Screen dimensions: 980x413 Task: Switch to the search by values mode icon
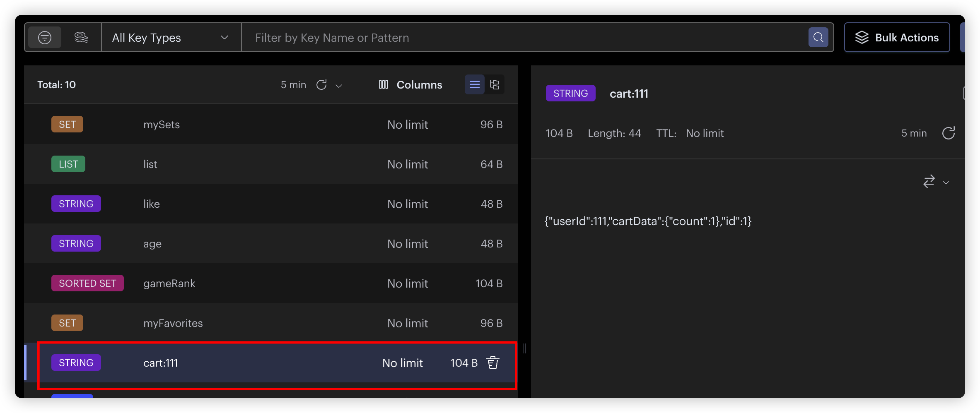click(81, 38)
